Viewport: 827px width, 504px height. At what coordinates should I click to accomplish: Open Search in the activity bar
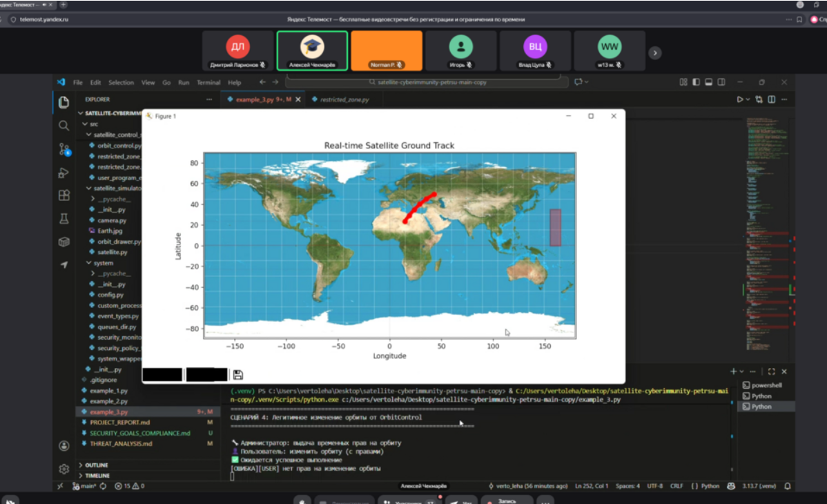pyautogui.click(x=64, y=126)
